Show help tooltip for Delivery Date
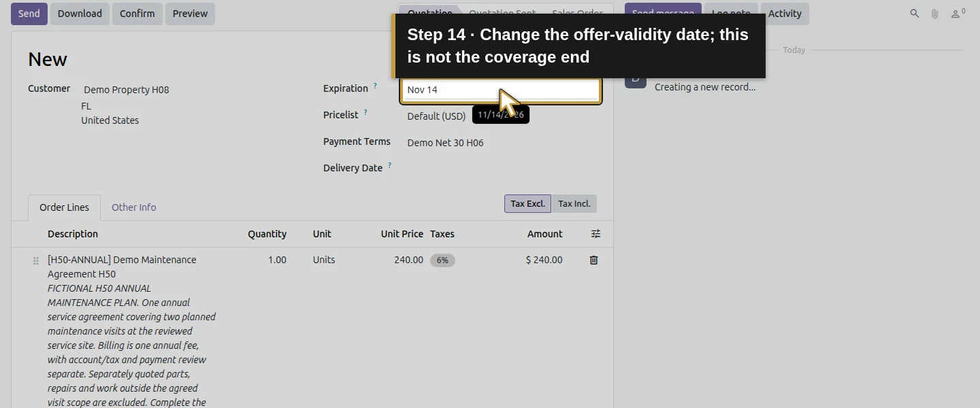Viewport: 980px width, 408px height. tap(390, 165)
